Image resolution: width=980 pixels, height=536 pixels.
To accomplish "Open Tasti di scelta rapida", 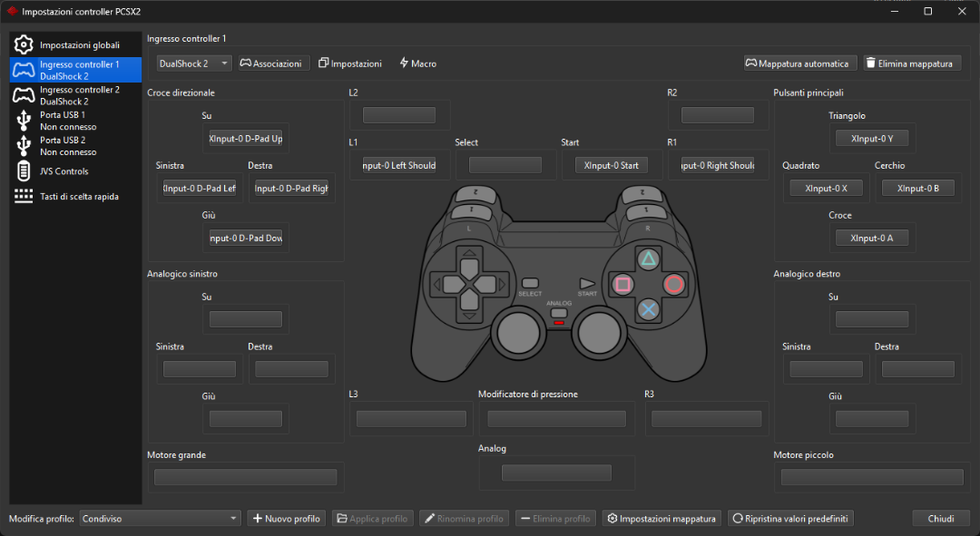I will tap(75, 196).
